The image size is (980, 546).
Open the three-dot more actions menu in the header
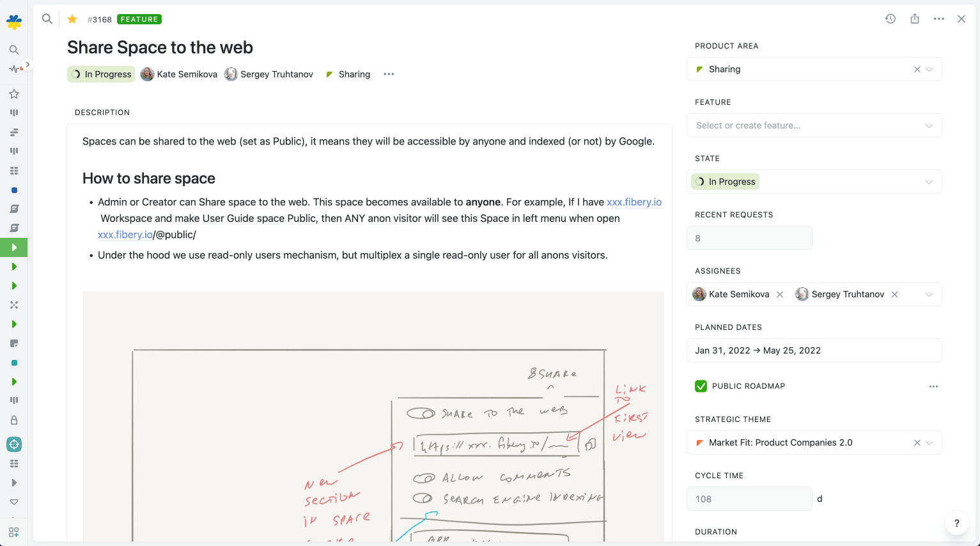938,19
